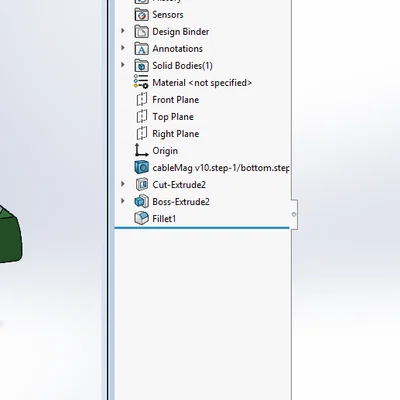Select the Design Binder label
This screenshot has height=400, width=400.
click(x=181, y=32)
